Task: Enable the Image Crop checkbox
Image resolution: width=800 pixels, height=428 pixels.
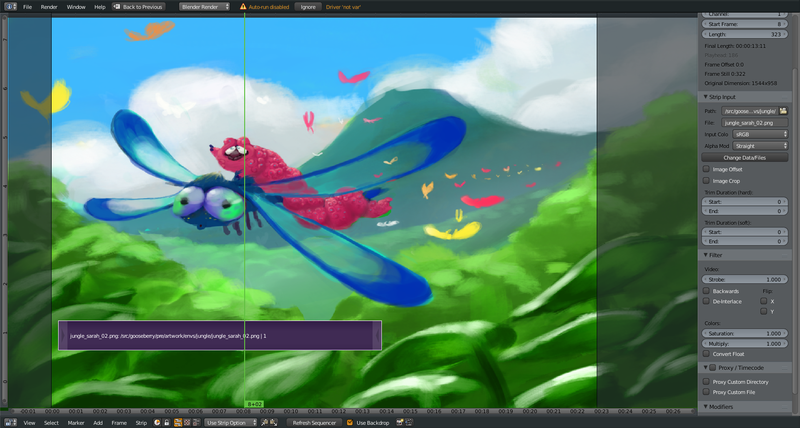Action: pyautogui.click(x=707, y=181)
